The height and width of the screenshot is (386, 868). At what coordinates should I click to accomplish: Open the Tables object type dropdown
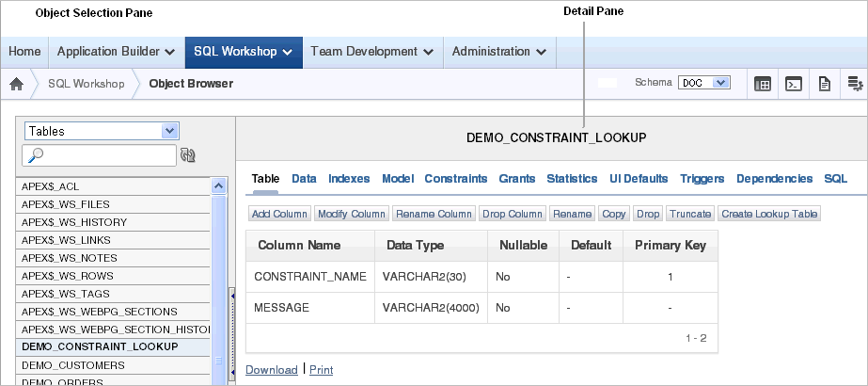[x=102, y=131]
